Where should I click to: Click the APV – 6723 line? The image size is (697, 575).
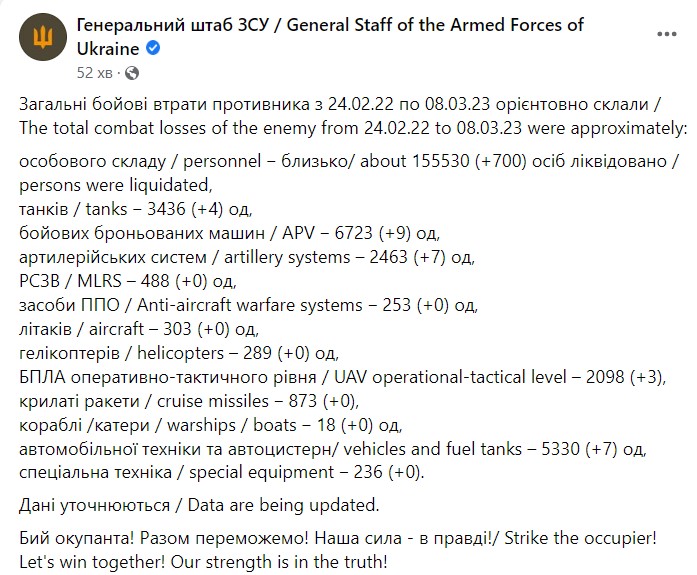[x=230, y=233]
